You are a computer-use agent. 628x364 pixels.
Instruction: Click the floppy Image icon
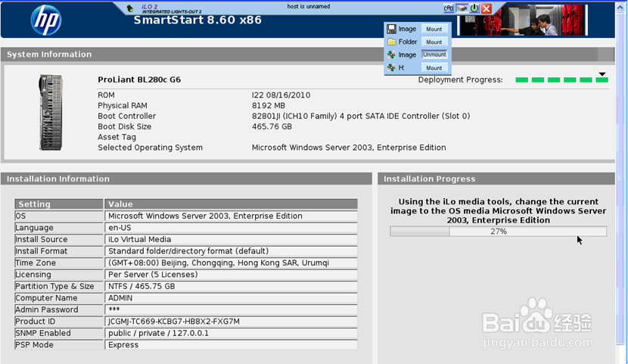point(391,29)
